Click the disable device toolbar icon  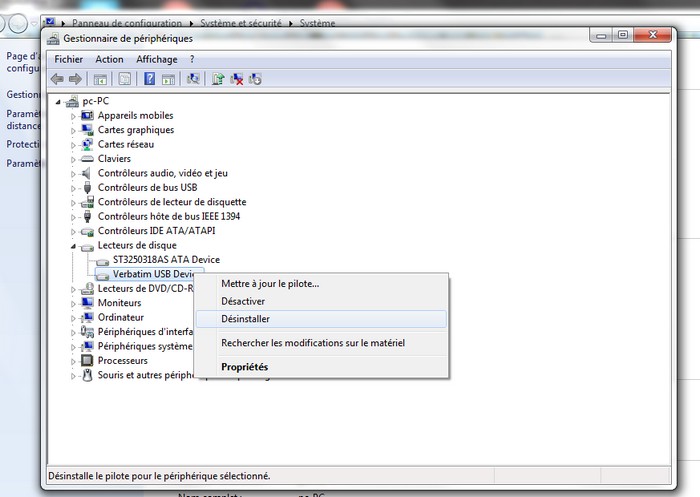click(256, 79)
